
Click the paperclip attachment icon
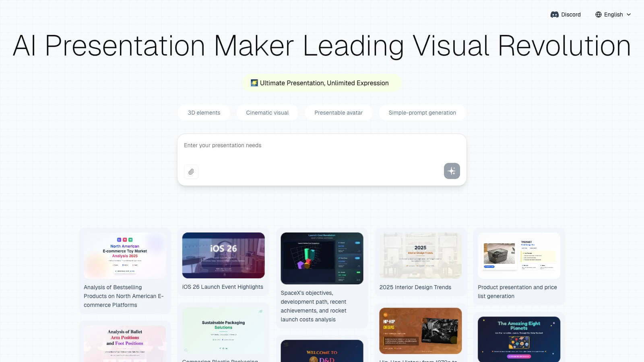click(191, 172)
